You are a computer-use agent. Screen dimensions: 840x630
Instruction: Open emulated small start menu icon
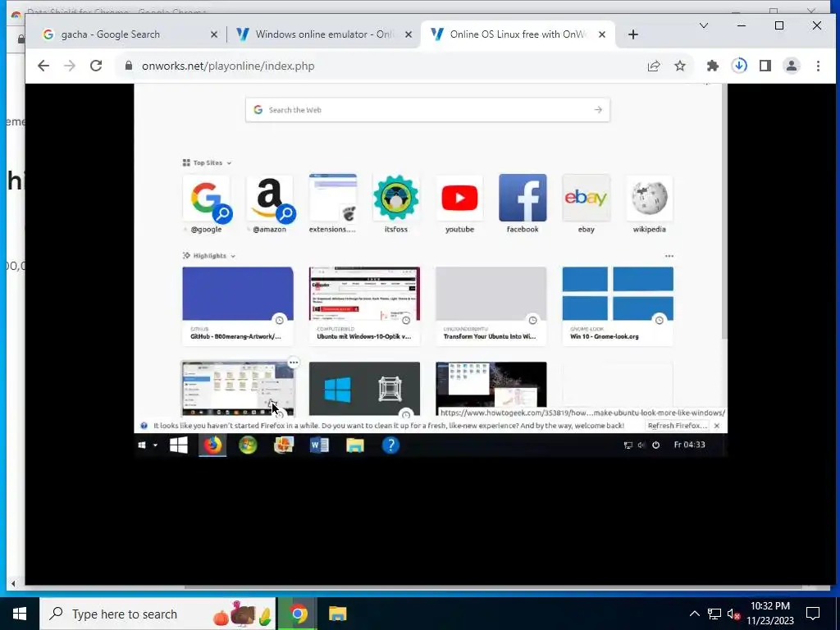tap(142, 445)
